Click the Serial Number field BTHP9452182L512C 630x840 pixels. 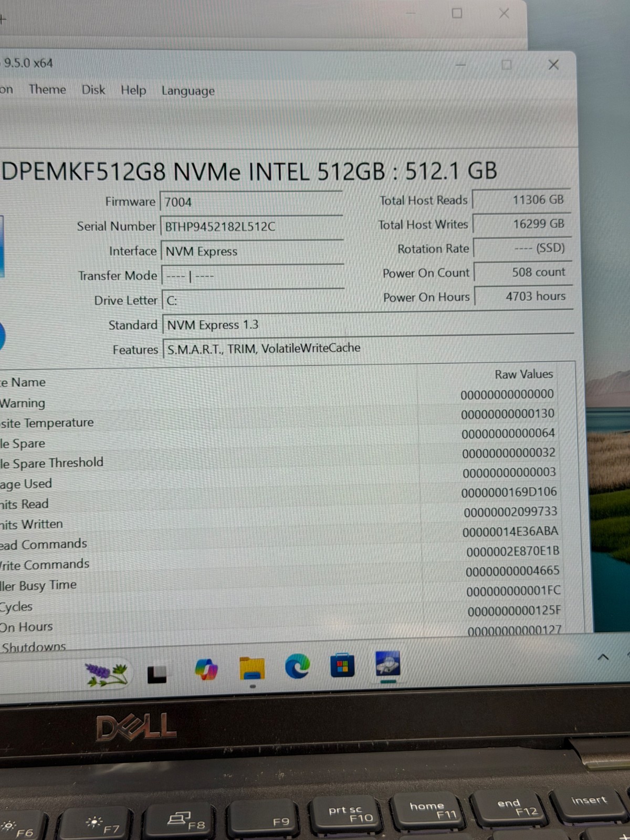251,227
